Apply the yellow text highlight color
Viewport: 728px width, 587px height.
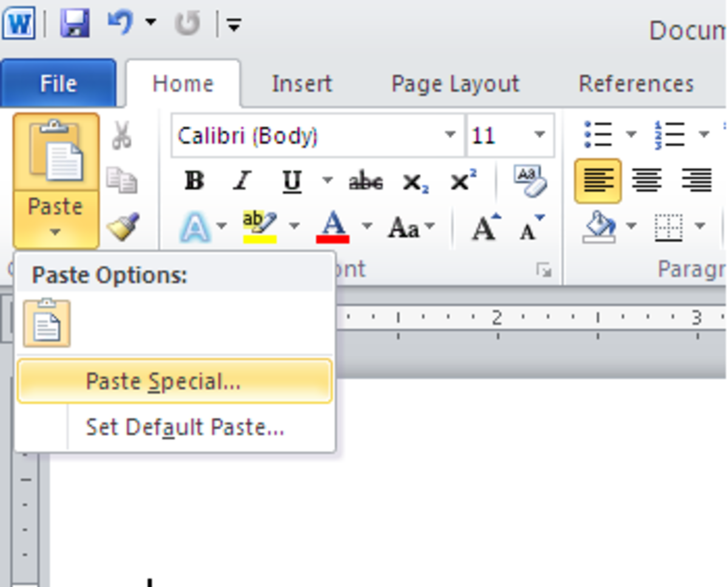[260, 227]
